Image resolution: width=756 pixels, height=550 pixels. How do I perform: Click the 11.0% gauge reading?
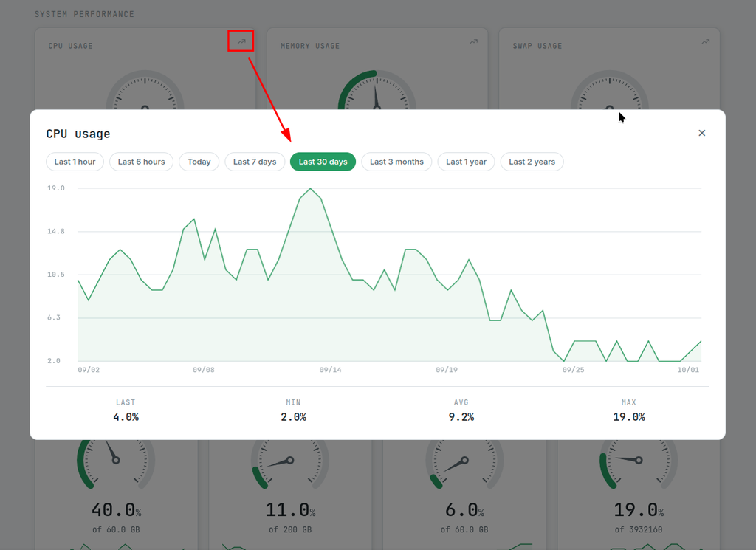click(x=290, y=510)
